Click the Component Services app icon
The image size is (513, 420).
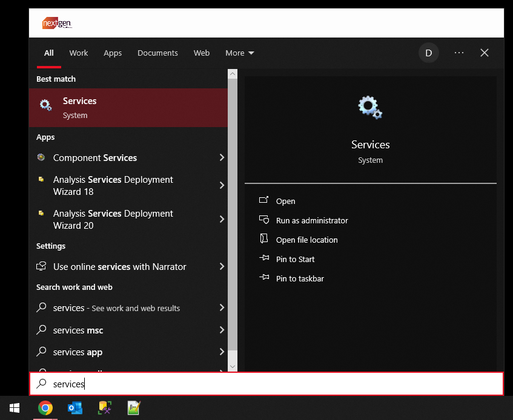point(41,157)
